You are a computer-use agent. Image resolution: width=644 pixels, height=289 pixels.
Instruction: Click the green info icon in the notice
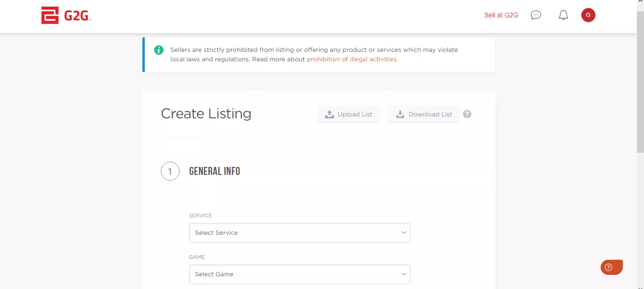[x=159, y=50]
